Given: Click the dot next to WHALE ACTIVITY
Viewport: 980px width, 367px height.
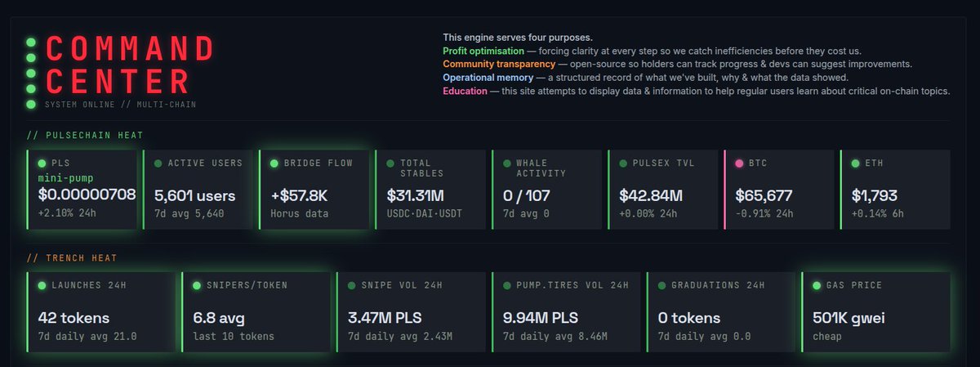Looking at the screenshot, I should pyautogui.click(x=507, y=163).
